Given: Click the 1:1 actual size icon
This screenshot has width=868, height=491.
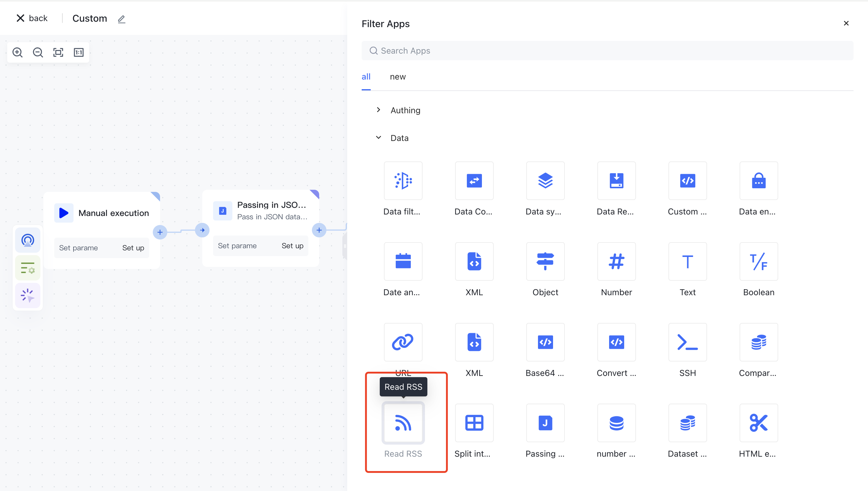Looking at the screenshot, I should tap(79, 52).
